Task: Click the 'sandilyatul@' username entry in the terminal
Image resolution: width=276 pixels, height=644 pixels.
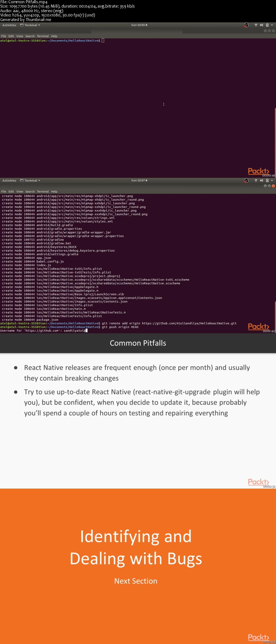Action: pyautogui.click(x=75, y=330)
